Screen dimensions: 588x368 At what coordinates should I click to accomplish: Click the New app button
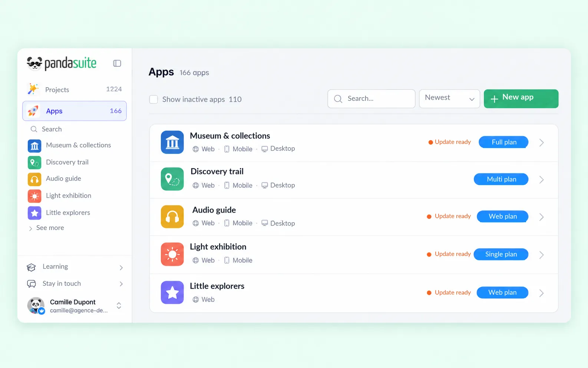pos(521,99)
